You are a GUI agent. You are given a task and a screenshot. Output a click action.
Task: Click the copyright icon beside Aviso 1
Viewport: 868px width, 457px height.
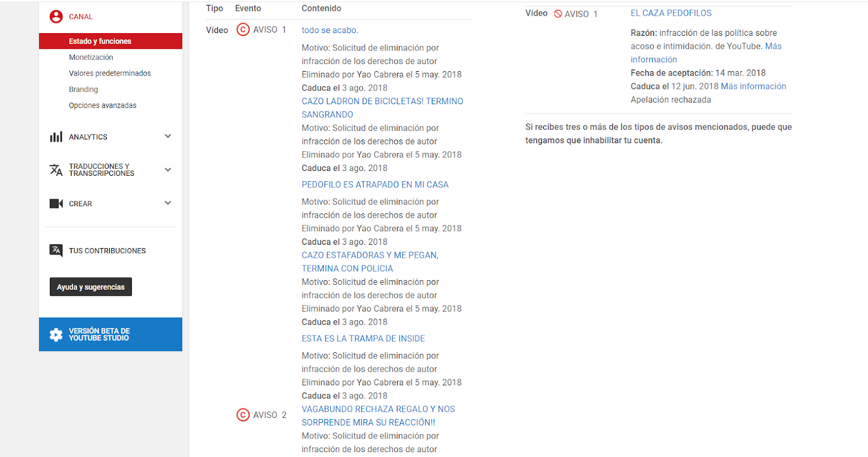pyautogui.click(x=243, y=30)
